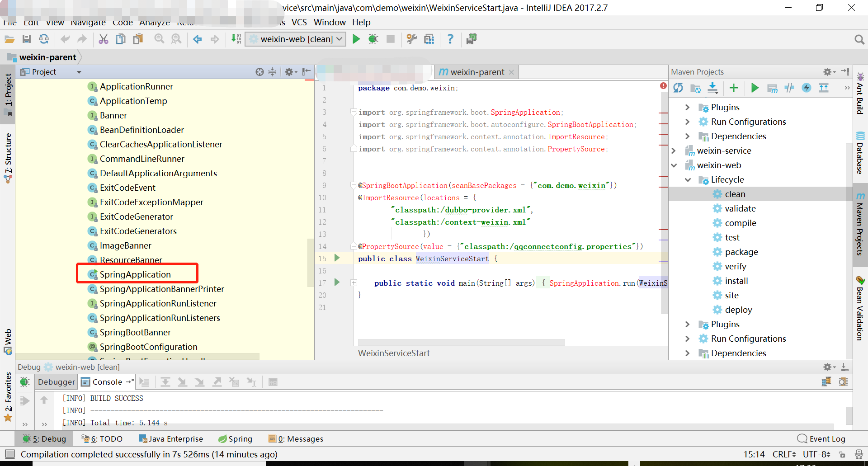Click Scroll from Source target icon in Project panel
The image size is (868, 466).
click(259, 72)
